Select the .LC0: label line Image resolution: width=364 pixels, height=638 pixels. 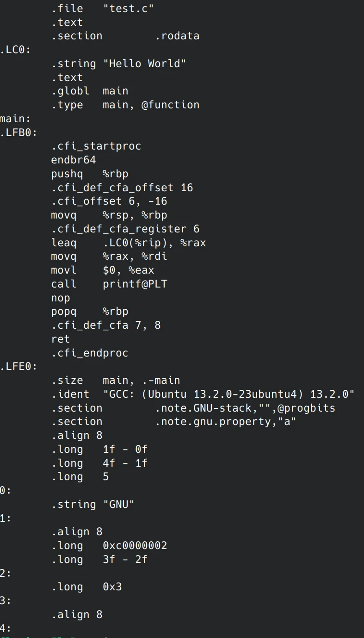[x=15, y=50]
